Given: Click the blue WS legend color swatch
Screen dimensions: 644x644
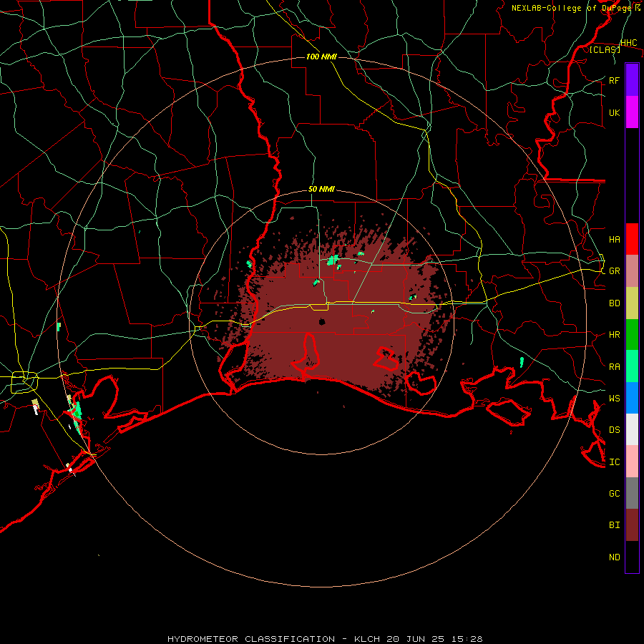Looking at the screenshot, I should click(x=632, y=398).
